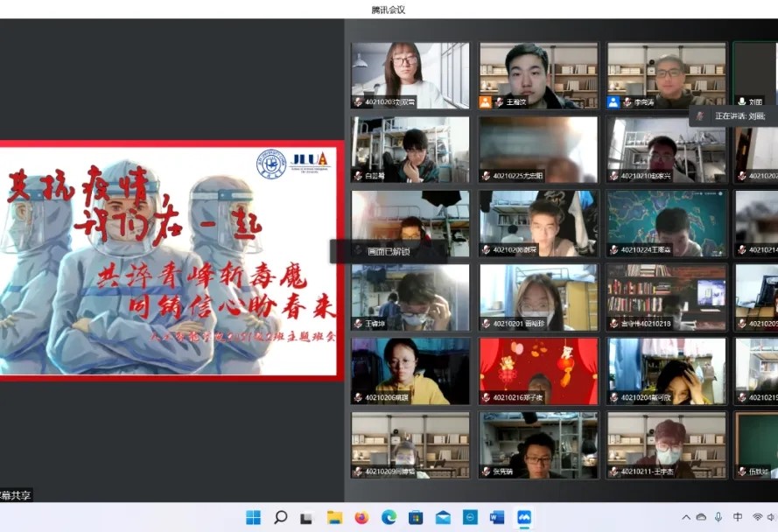Image resolution: width=778 pixels, height=532 pixels.
Task: Open Microsoft Store from the taskbar
Action: [x=416, y=517]
